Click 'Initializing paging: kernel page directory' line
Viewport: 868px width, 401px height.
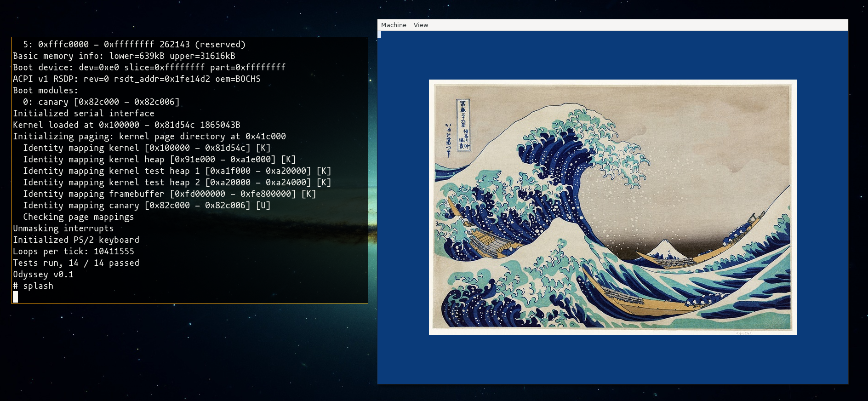149,136
